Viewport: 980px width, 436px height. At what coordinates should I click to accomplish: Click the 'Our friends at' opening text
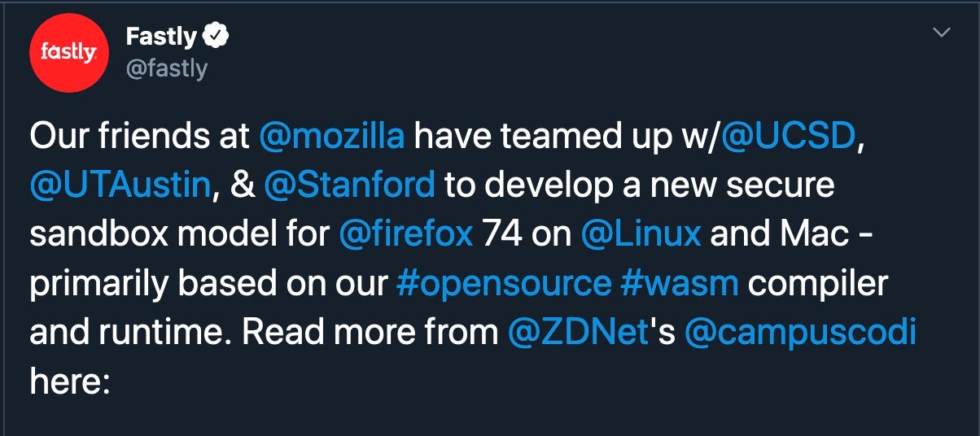(x=140, y=136)
